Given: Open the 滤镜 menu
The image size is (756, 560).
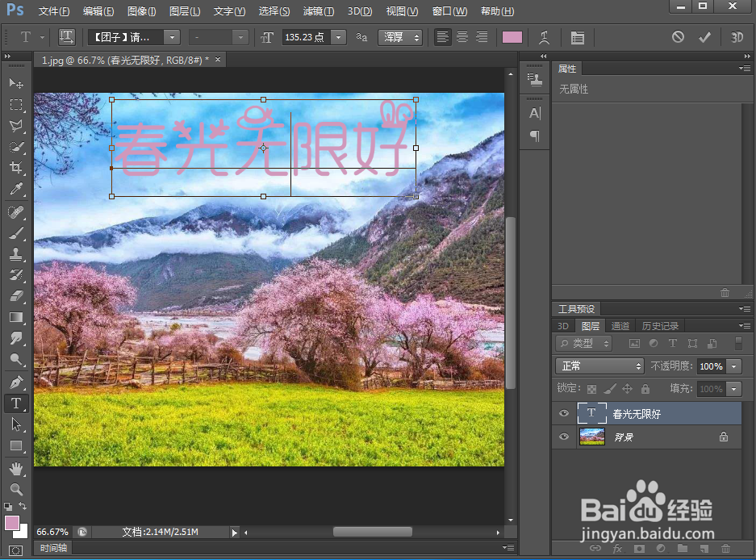Looking at the screenshot, I should tap(318, 10).
